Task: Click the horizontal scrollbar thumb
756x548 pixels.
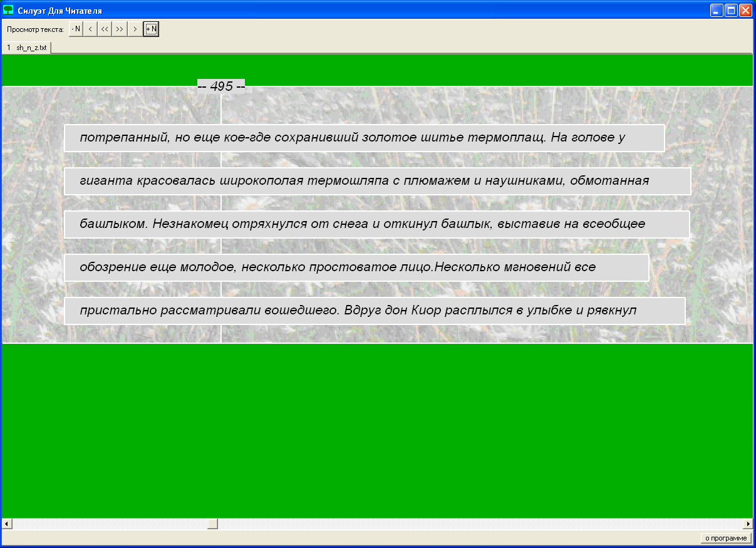Action: point(212,524)
